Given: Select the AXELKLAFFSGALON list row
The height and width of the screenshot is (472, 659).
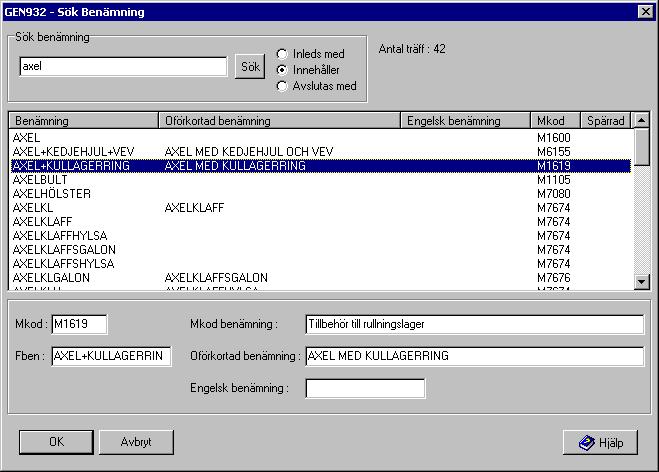Looking at the screenshot, I should tap(320, 250).
